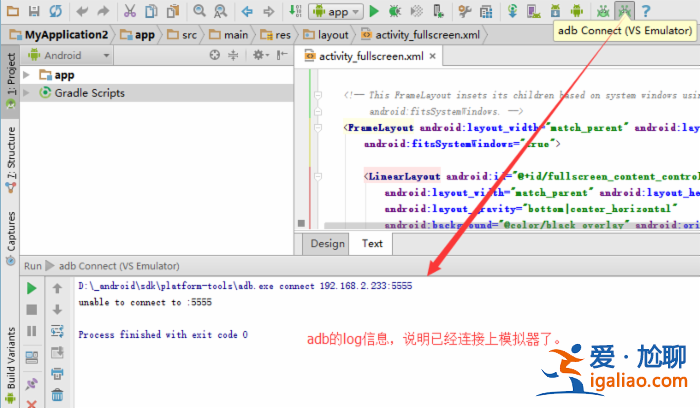Screen dimensions: 700x408
Task: Click the layout breadcrumb segment
Action: click(x=325, y=35)
